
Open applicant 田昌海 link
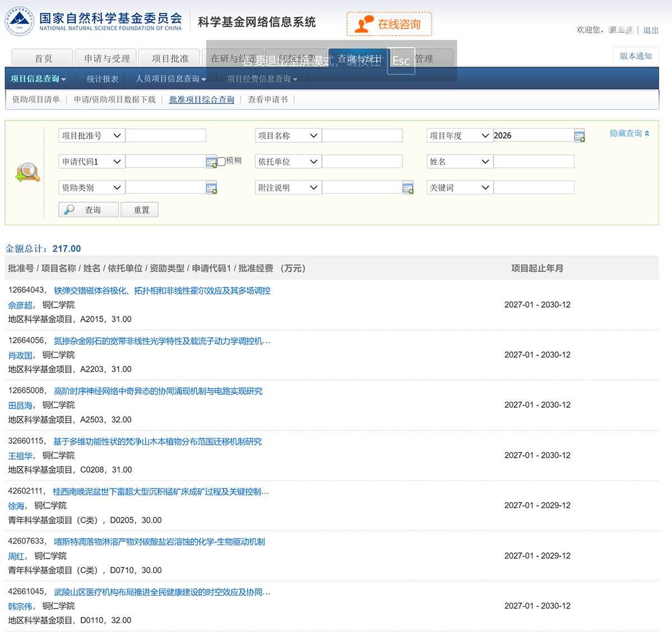point(20,405)
